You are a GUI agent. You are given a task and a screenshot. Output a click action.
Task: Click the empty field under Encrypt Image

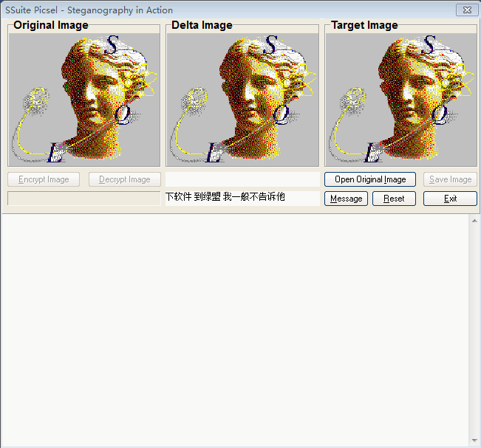tap(84, 199)
